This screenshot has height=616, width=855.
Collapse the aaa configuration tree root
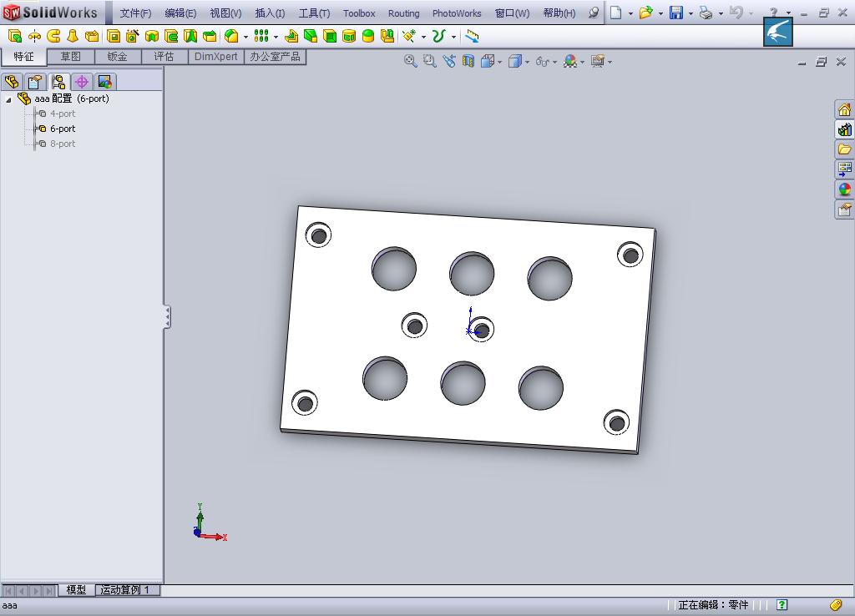pyautogui.click(x=8, y=100)
